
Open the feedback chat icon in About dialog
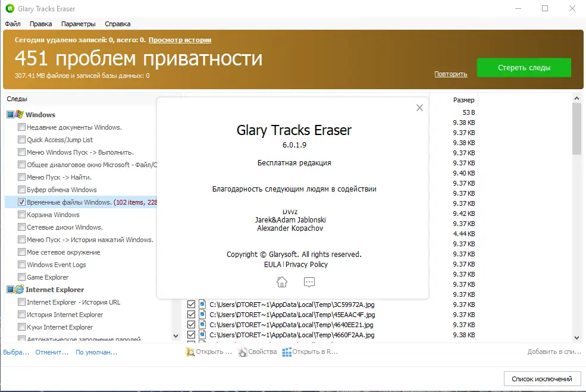pyautogui.click(x=309, y=282)
